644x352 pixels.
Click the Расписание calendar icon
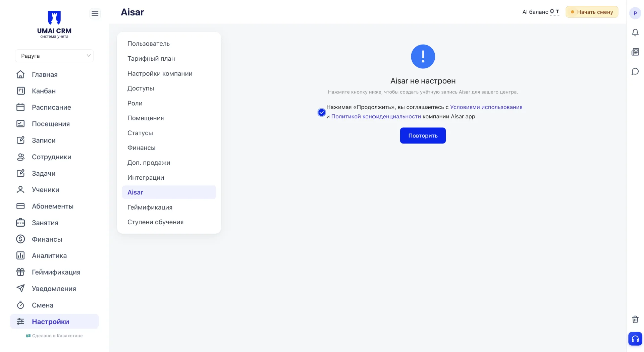[20, 107]
